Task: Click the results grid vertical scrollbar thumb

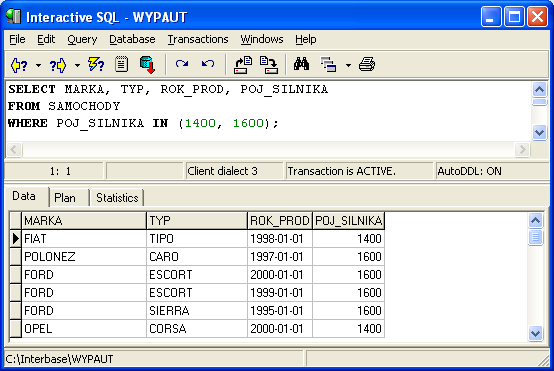Action: point(536,237)
